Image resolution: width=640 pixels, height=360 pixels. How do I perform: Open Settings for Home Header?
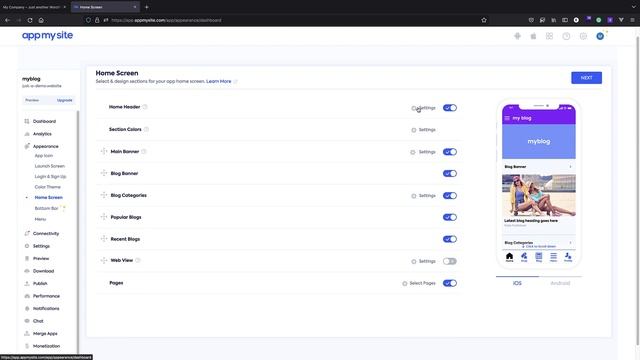click(x=424, y=108)
